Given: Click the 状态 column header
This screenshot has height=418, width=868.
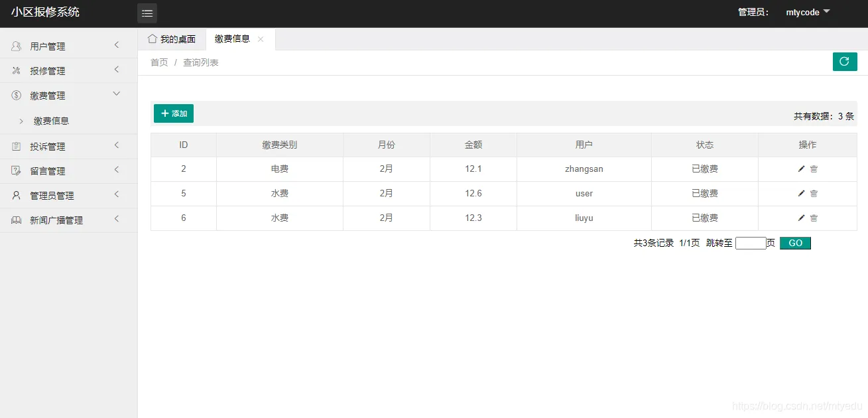Looking at the screenshot, I should pyautogui.click(x=705, y=145).
